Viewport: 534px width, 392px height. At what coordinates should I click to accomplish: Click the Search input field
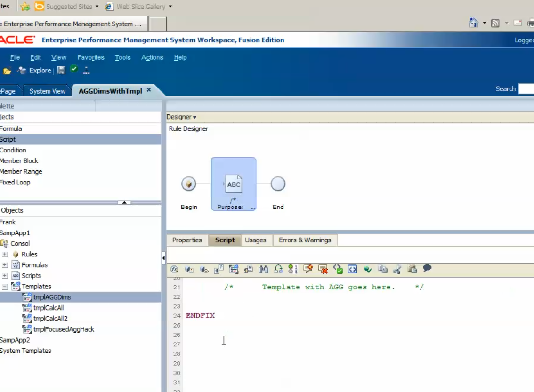pyautogui.click(x=526, y=89)
